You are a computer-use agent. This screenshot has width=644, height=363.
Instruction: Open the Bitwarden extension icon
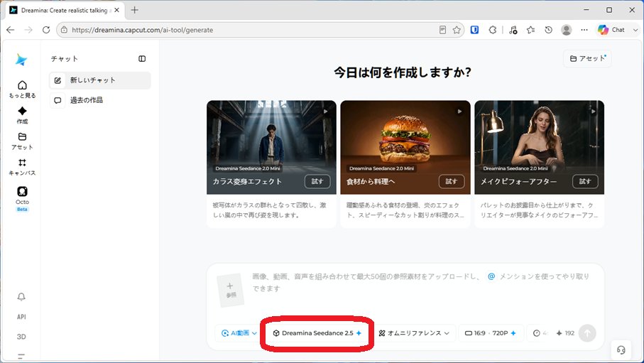pos(474,30)
